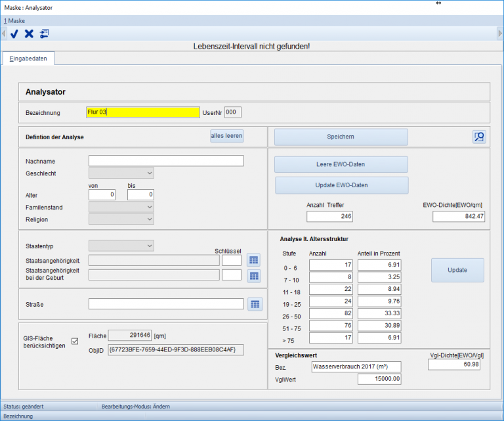Click percent field showing 9.76

(x=379, y=301)
